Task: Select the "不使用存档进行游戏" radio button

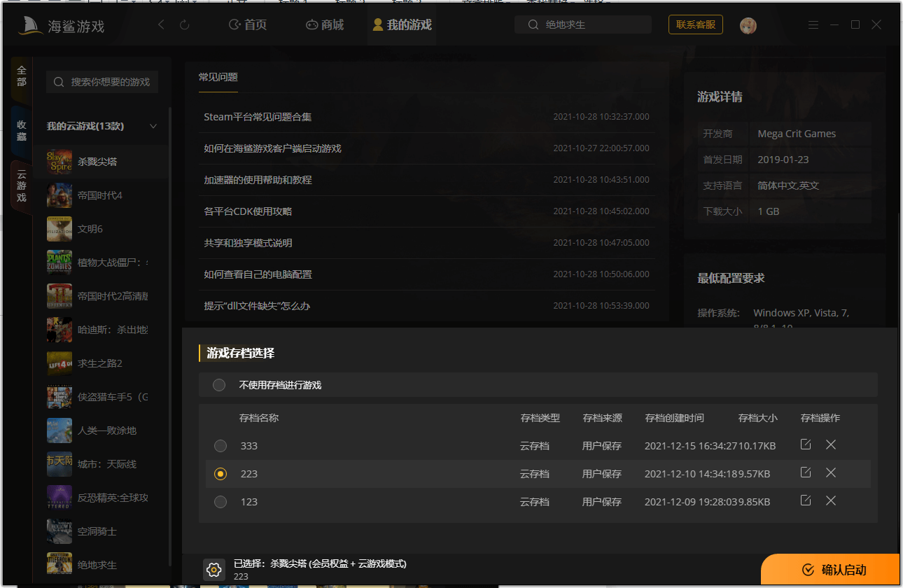Action: (218, 384)
